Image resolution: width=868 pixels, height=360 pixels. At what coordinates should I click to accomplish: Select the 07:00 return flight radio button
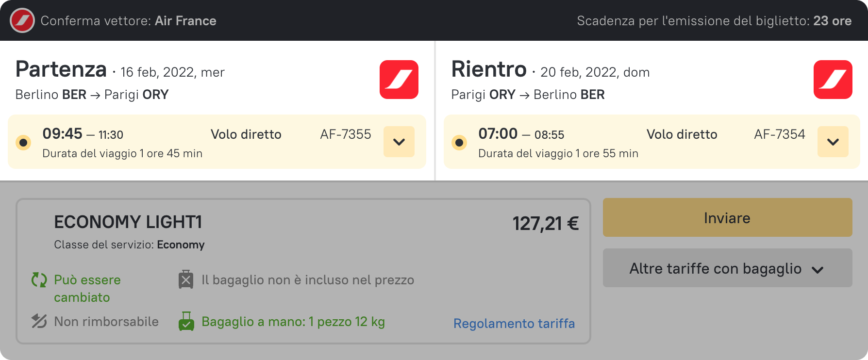tap(459, 143)
